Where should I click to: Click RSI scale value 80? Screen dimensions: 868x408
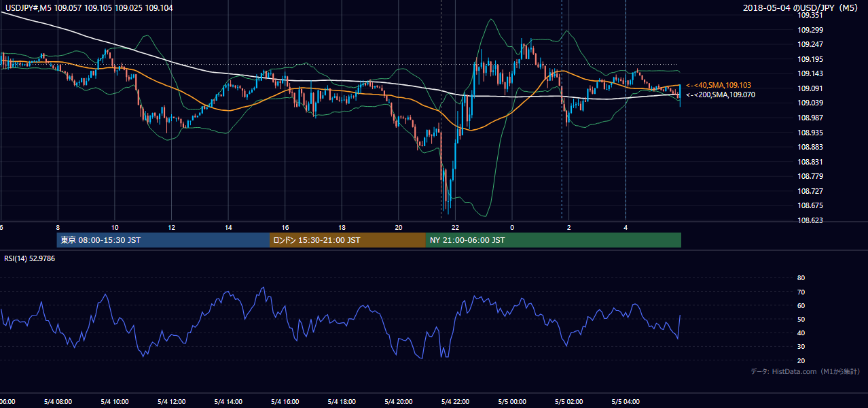pyautogui.click(x=801, y=278)
